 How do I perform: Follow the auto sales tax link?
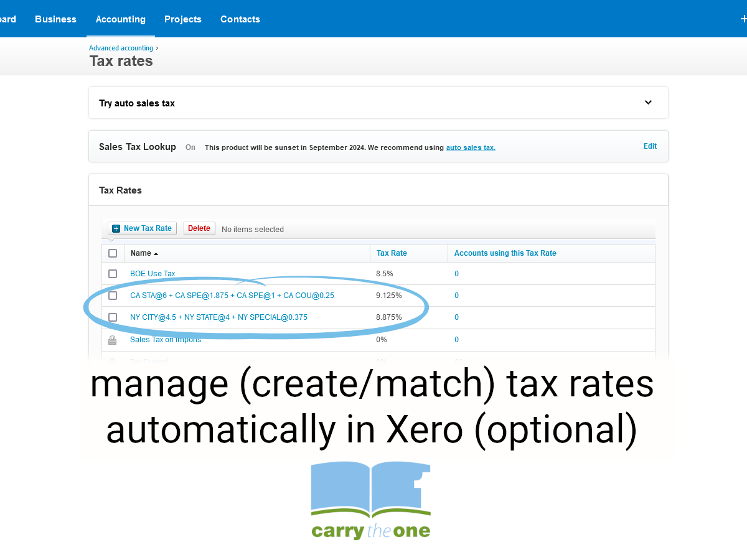[x=471, y=147]
